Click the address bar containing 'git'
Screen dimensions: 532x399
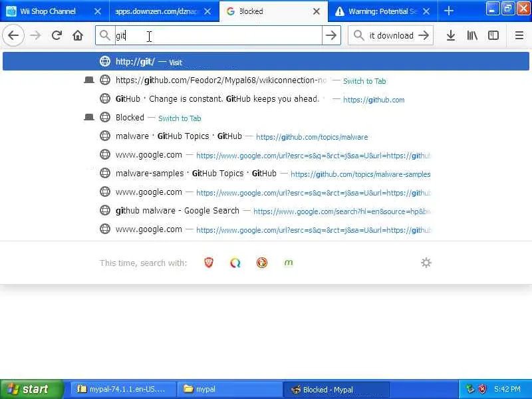click(x=217, y=35)
